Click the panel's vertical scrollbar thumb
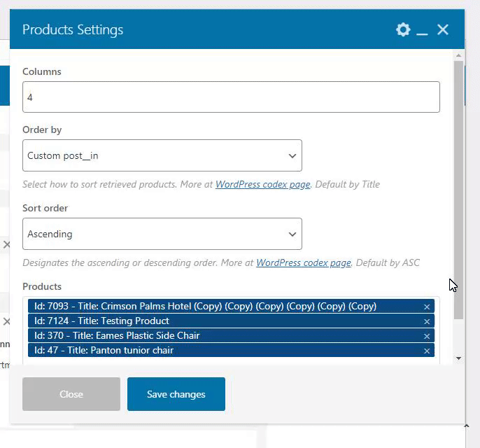The width and height of the screenshot is (480, 448). [458, 189]
